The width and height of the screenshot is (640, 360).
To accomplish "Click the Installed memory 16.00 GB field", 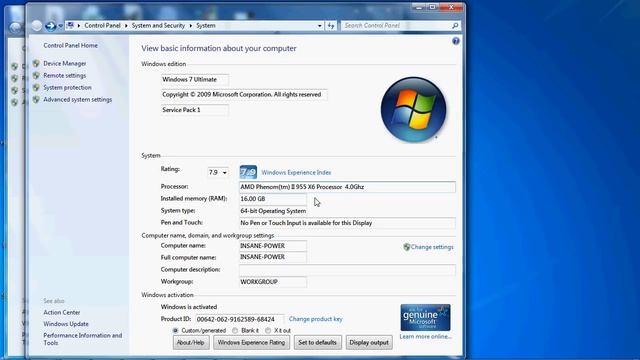I will [x=273, y=199].
